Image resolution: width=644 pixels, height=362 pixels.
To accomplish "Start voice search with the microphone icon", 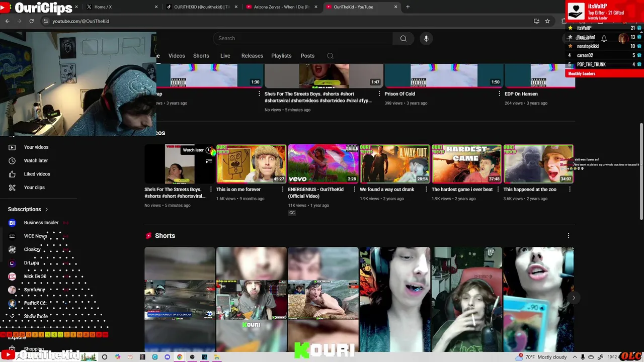I will [426, 38].
